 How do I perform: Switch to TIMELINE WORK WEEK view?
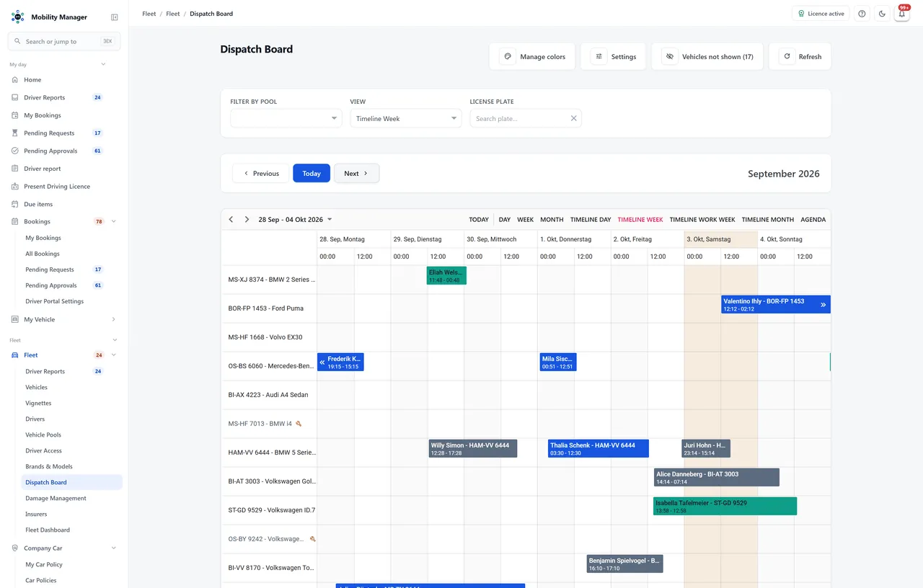[x=702, y=219]
